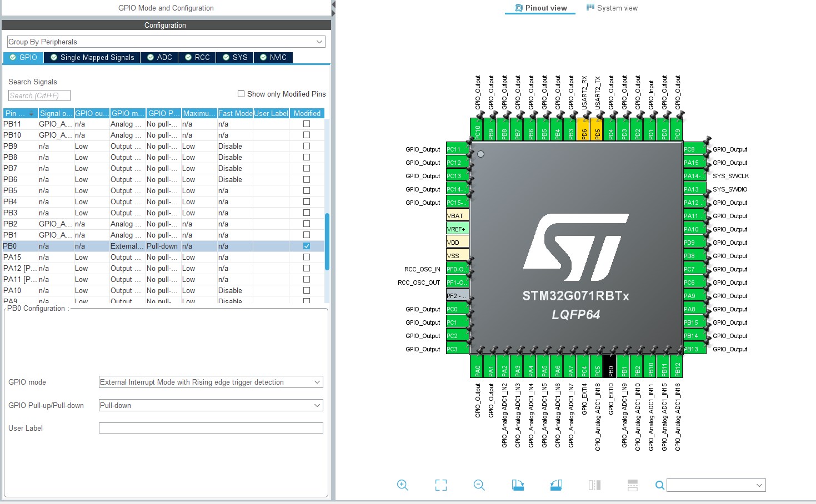
Task: Open the ADC configuration tab
Action: pyautogui.click(x=159, y=57)
